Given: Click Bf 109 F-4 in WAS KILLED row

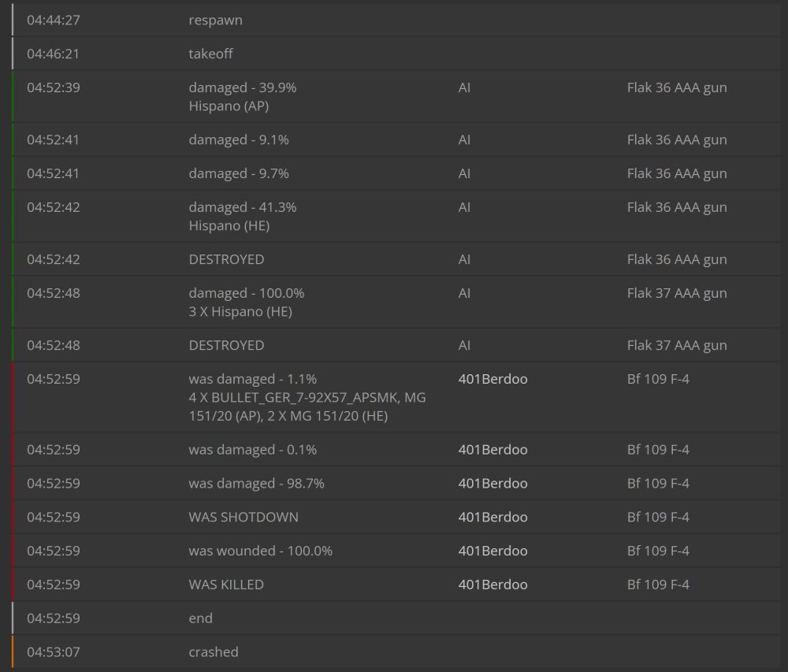Looking at the screenshot, I should point(658,585).
